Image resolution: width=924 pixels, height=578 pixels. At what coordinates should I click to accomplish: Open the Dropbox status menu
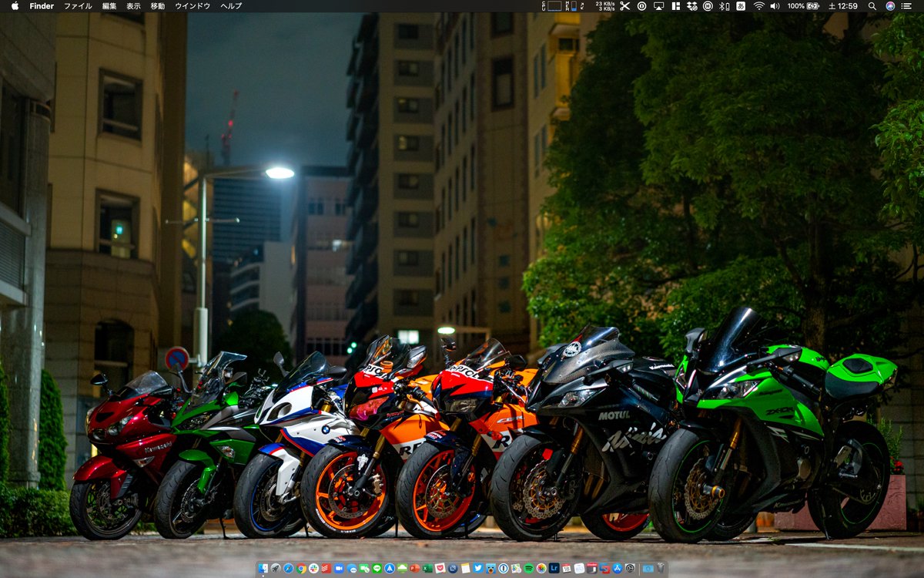(692, 5)
